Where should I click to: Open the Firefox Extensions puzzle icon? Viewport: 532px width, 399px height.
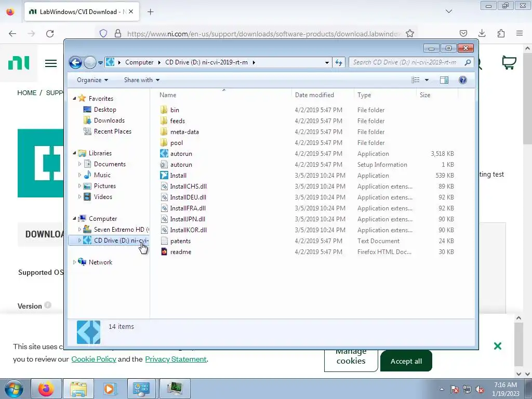coord(501,33)
